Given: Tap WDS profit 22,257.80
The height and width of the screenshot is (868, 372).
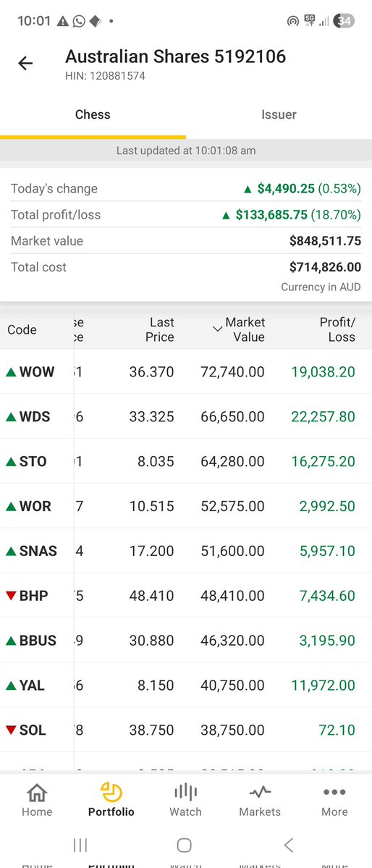Looking at the screenshot, I should (x=324, y=416).
